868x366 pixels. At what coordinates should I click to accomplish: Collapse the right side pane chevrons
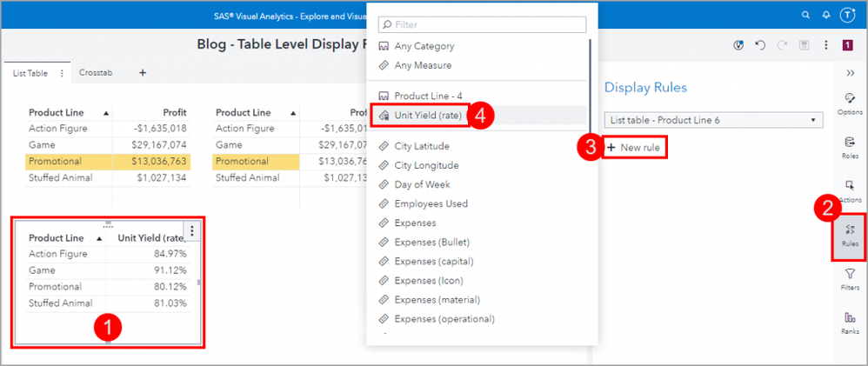point(850,73)
